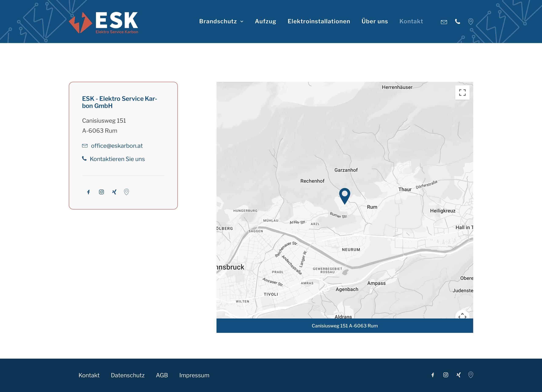Expand Brandschutz dropdown chevron
Image resolution: width=542 pixels, height=392 pixels.
[x=242, y=22]
